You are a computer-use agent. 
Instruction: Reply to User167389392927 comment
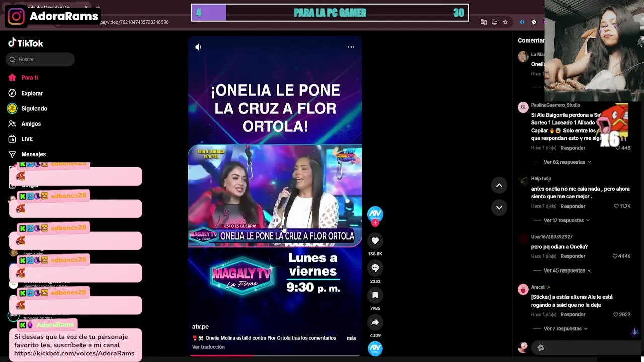coord(573,256)
